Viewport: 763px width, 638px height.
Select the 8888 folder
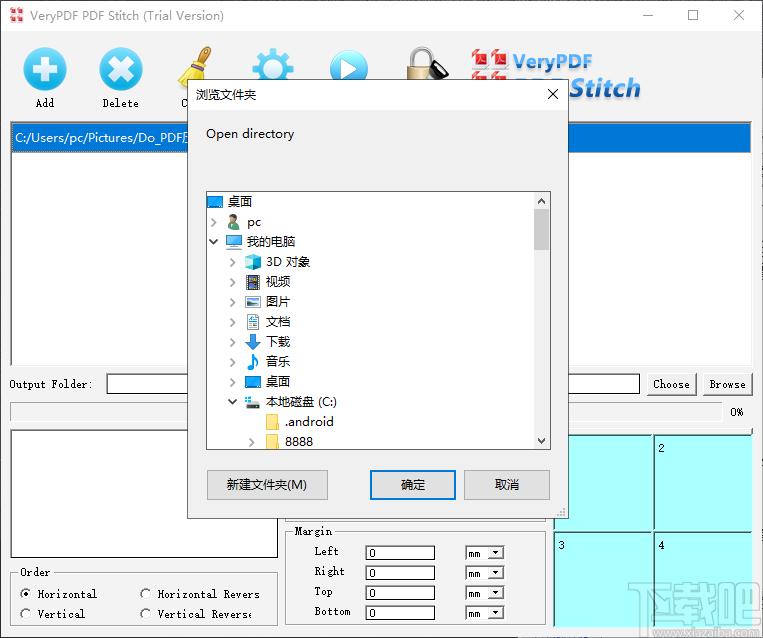pos(299,441)
